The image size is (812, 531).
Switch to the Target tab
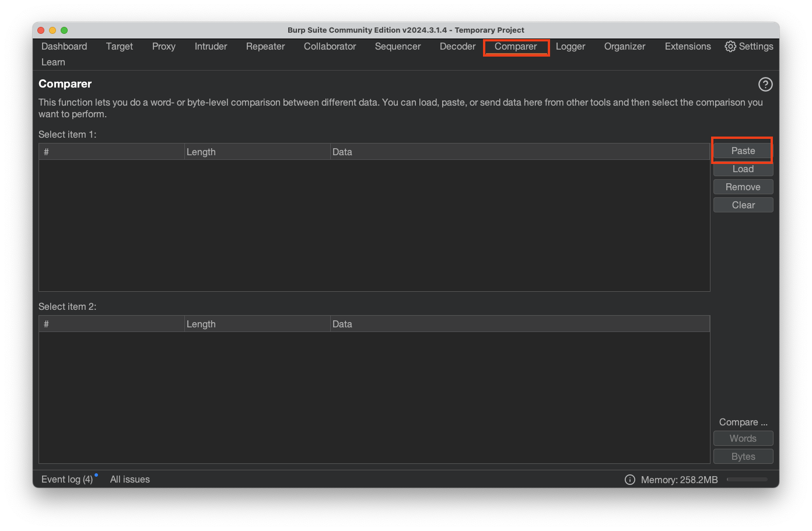pyautogui.click(x=120, y=46)
